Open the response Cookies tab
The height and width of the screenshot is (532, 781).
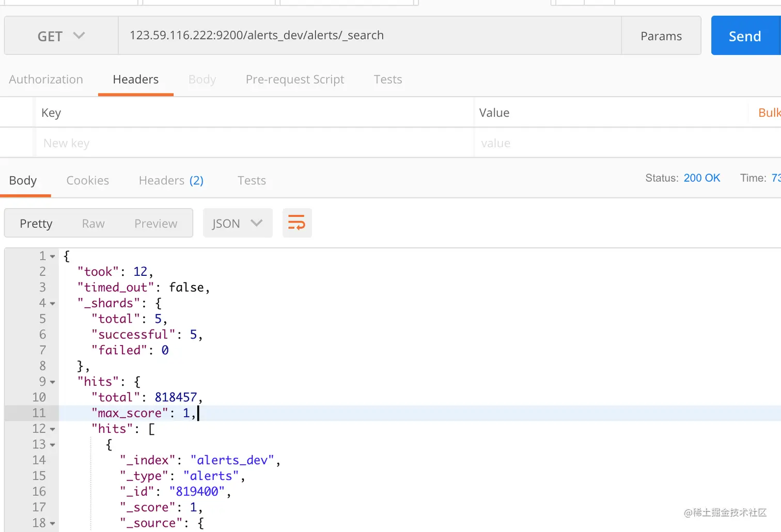(x=88, y=180)
